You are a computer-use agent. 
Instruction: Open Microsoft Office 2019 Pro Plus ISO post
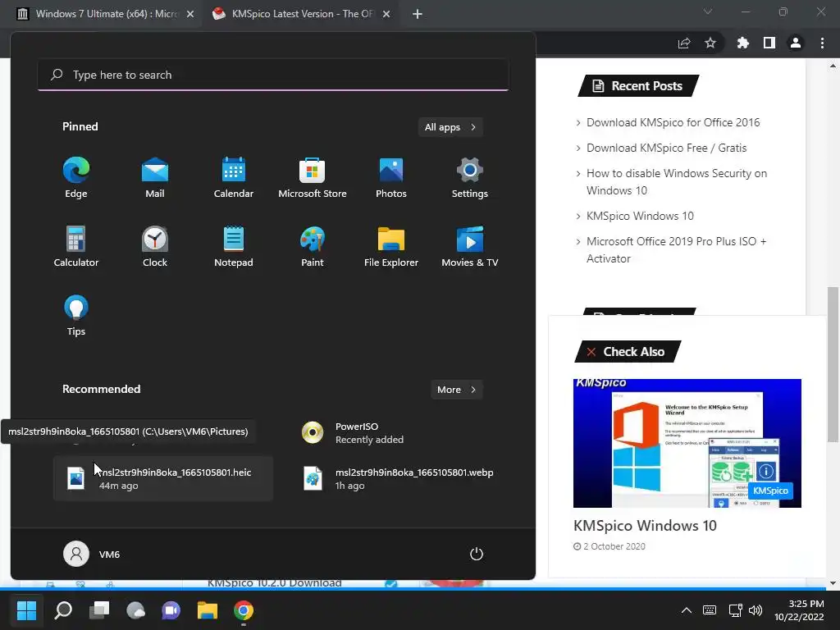[x=677, y=249]
